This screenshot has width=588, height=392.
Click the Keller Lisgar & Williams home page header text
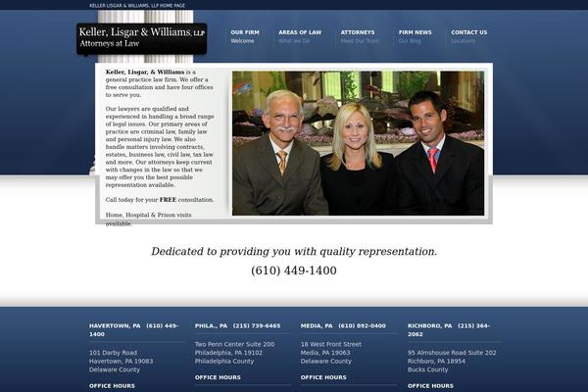coord(137,6)
